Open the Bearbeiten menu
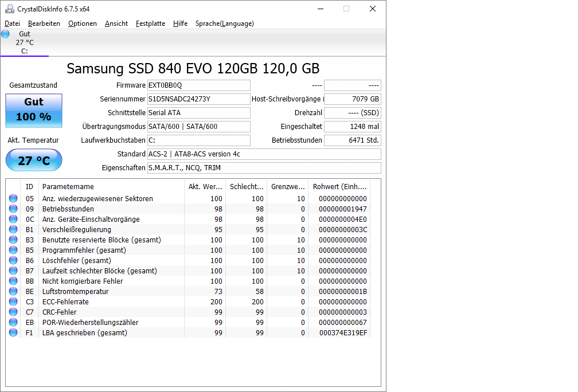The width and height of the screenshot is (578, 392). [x=44, y=23]
